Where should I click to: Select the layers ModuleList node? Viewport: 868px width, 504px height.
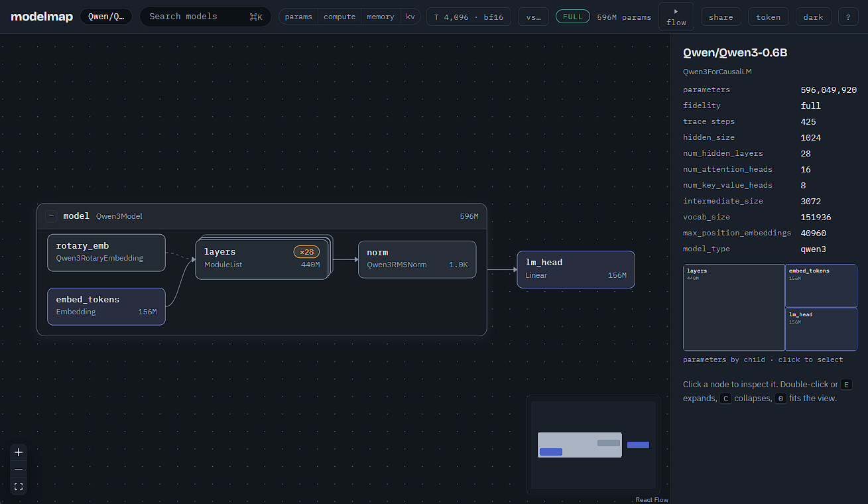pyautogui.click(x=262, y=259)
